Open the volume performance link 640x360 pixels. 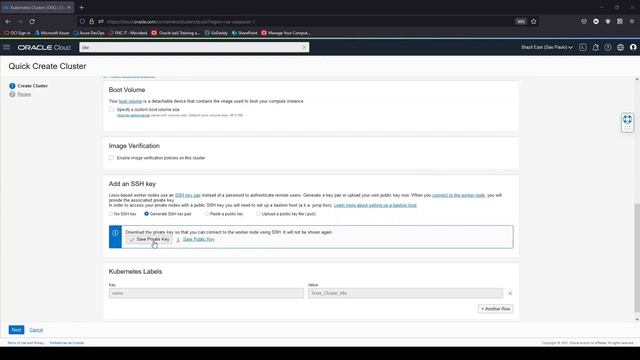[x=133, y=116]
